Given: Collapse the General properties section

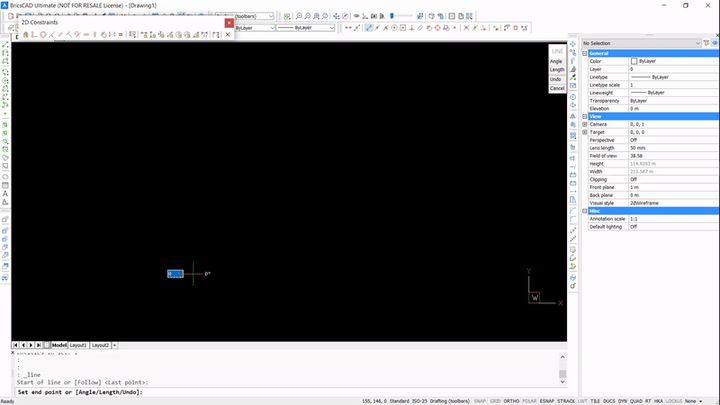Looking at the screenshot, I should 585,53.
